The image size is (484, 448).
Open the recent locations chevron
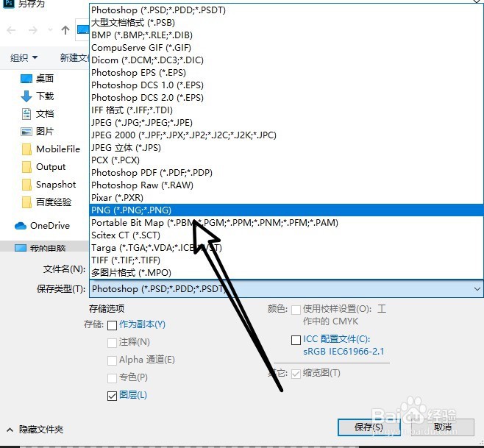pos(50,30)
